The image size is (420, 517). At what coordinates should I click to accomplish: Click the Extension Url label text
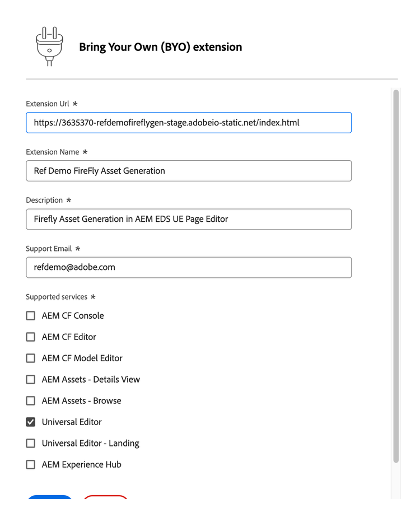48,104
